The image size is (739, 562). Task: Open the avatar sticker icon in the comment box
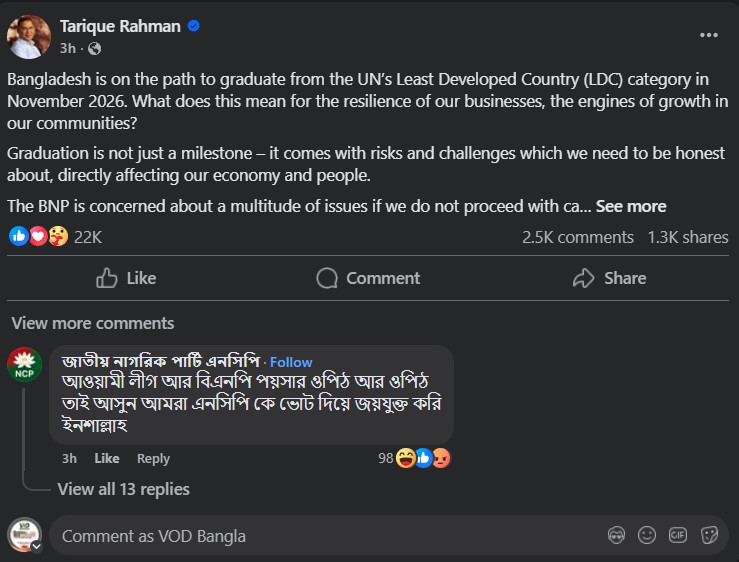[x=617, y=535]
